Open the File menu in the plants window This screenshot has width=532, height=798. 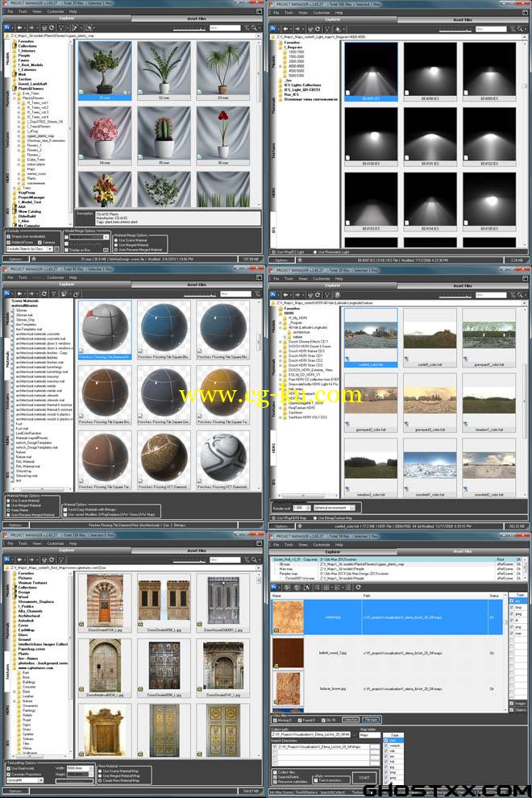point(10,11)
